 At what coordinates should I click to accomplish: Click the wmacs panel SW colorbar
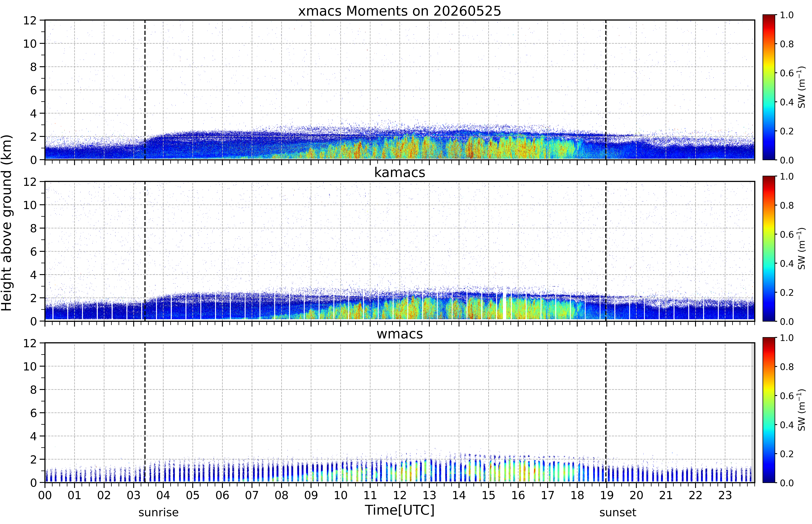(x=769, y=410)
